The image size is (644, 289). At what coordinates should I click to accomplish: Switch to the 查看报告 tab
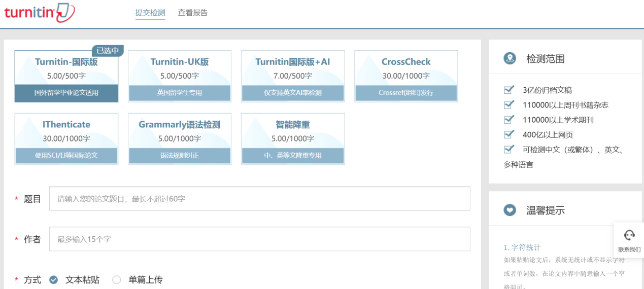click(x=193, y=13)
